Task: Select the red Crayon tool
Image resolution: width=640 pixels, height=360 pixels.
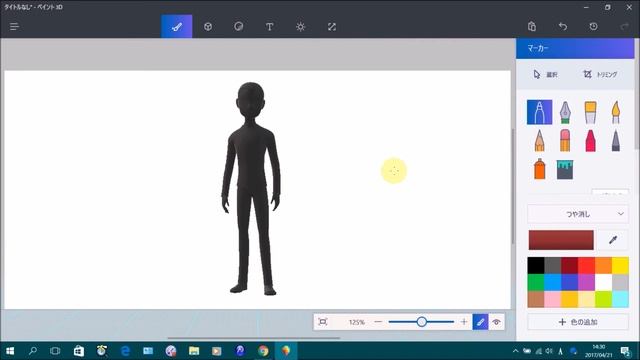Action: coord(590,140)
